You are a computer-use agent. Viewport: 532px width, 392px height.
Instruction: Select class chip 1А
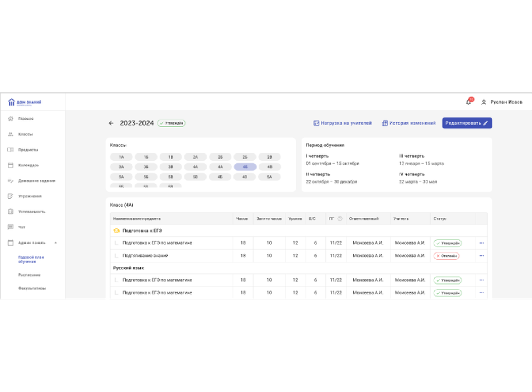(x=121, y=157)
